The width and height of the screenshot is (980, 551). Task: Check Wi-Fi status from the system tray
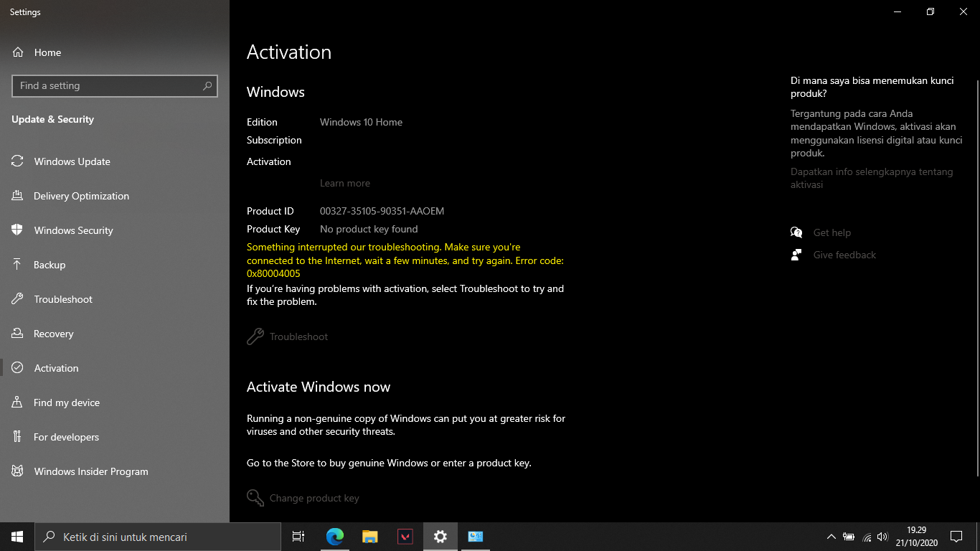(866, 536)
